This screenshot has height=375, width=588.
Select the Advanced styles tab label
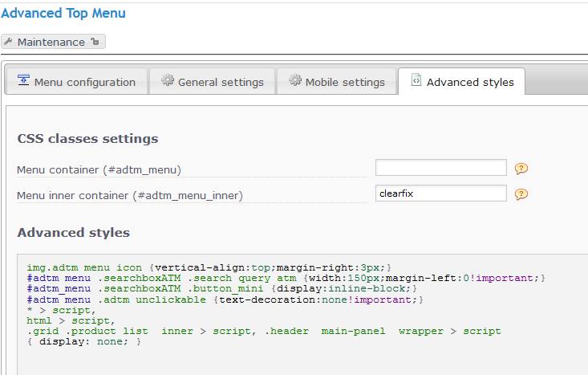click(x=470, y=82)
